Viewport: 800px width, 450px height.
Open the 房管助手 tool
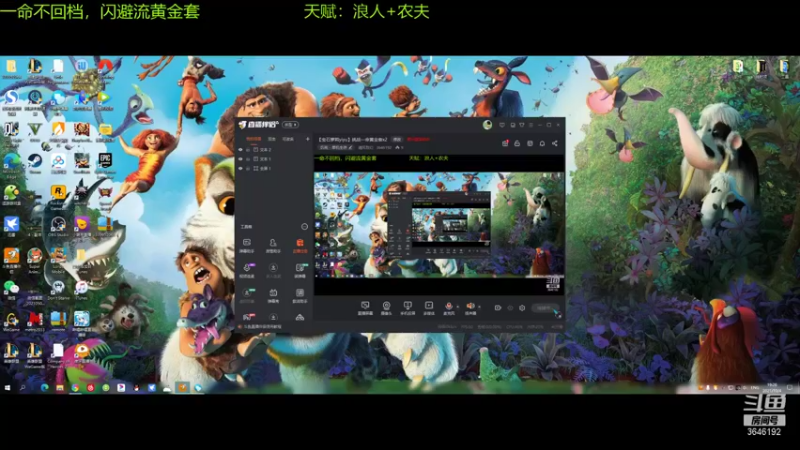[273, 245]
